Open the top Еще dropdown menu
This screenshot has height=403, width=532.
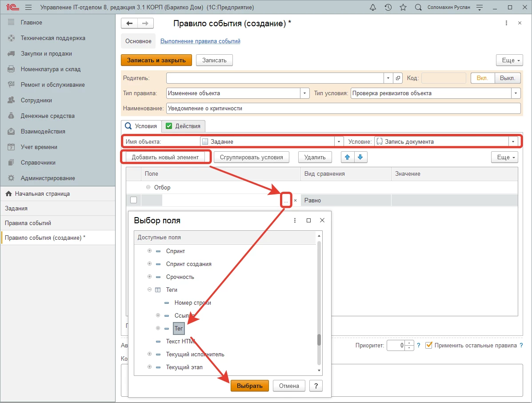[x=509, y=60]
